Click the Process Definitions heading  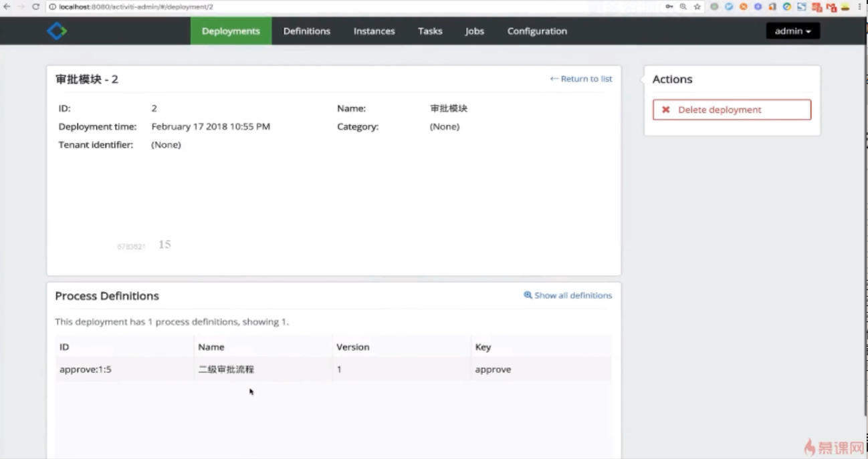pyautogui.click(x=107, y=296)
